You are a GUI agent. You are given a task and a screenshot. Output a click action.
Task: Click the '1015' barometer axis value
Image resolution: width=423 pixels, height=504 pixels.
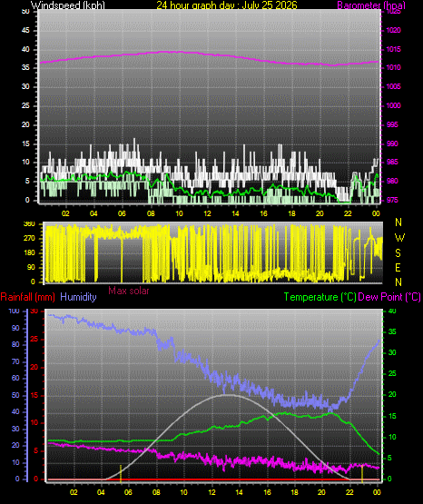coord(393,49)
